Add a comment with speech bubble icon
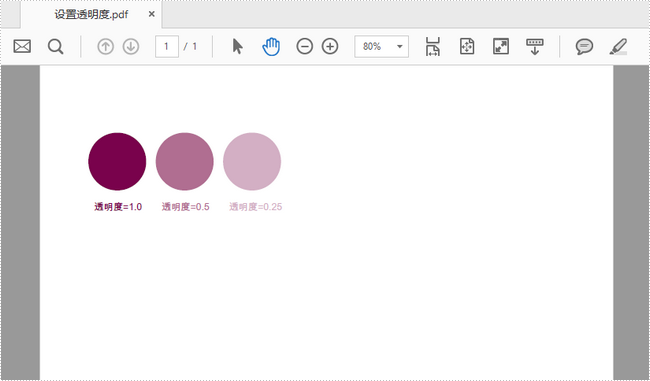This screenshot has width=650, height=381. click(584, 46)
